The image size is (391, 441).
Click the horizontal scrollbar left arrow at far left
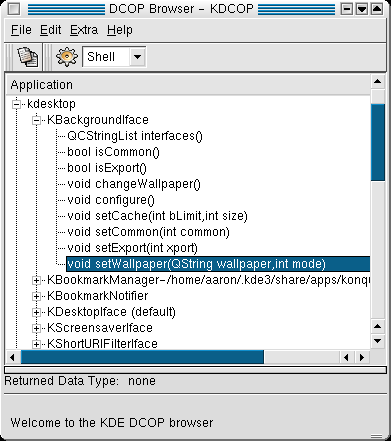tap(13, 358)
